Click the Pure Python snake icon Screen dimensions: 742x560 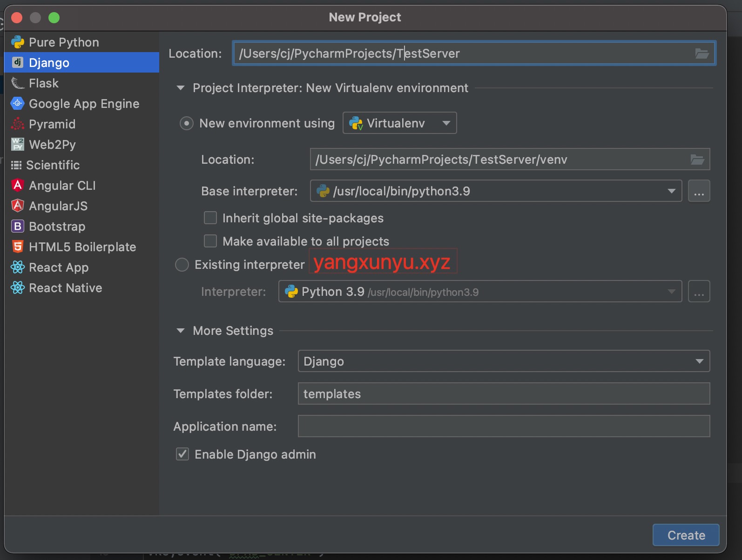18,42
